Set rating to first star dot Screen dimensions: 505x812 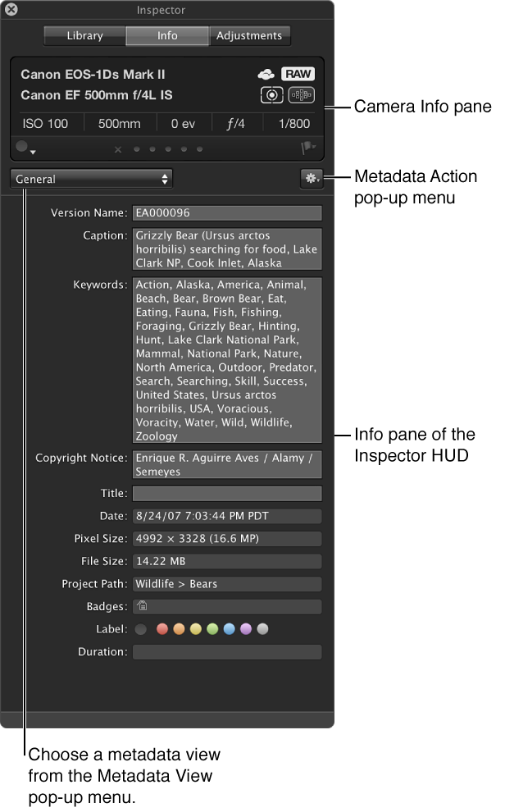pos(137,149)
